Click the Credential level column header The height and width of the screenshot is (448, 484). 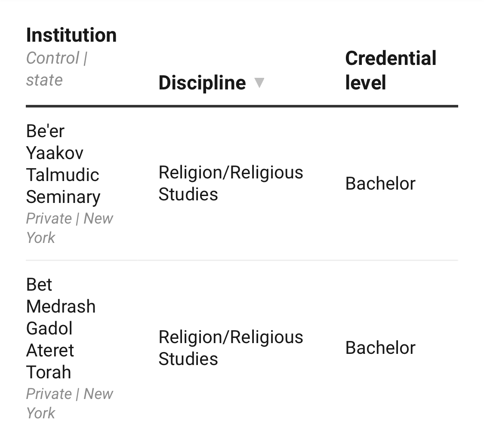point(390,70)
